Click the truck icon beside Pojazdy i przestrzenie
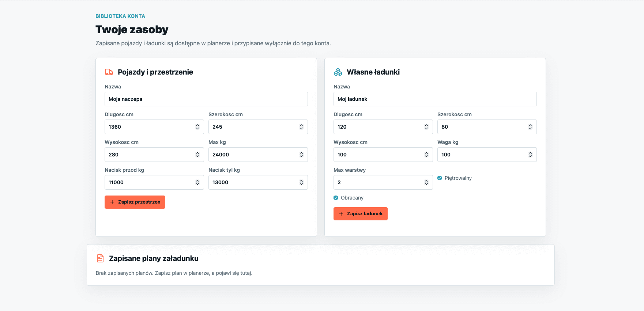Image resolution: width=644 pixels, height=311 pixels. (109, 72)
